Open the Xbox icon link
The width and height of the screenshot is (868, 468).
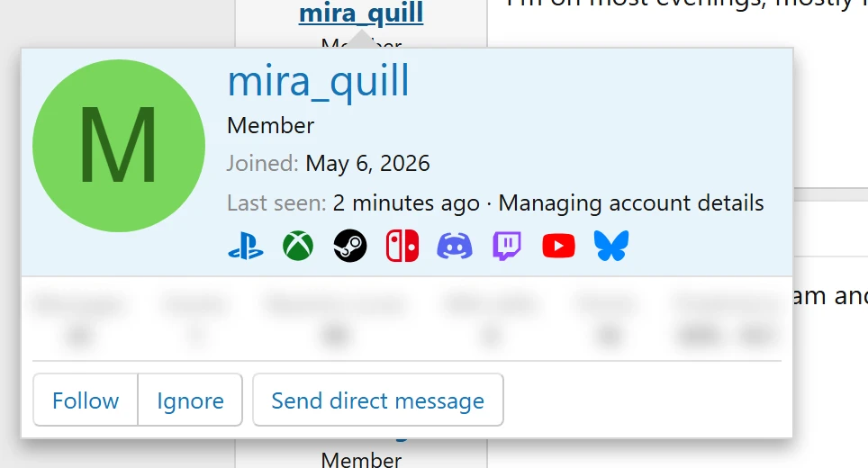pyautogui.click(x=298, y=246)
